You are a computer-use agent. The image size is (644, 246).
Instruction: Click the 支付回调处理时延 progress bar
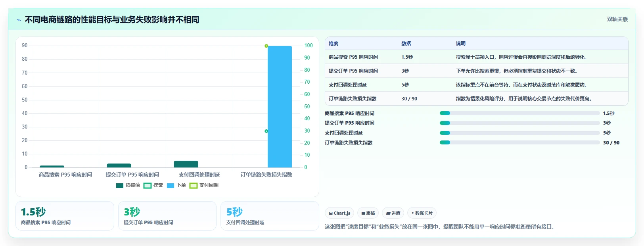[519, 133]
